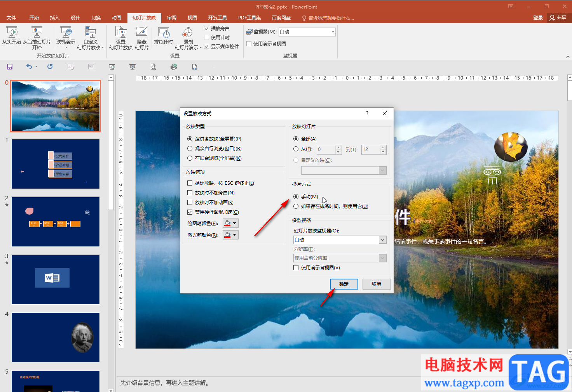
Task: Toggle ribbon 使用计时 checkbox
Action: click(207, 38)
